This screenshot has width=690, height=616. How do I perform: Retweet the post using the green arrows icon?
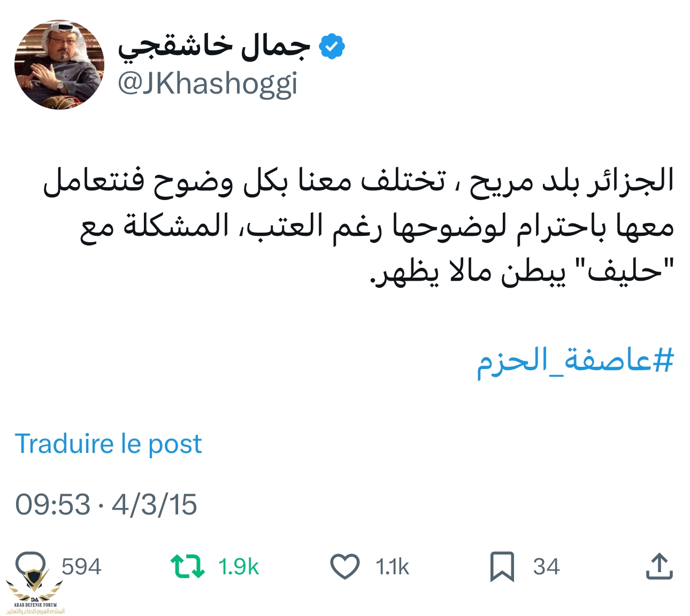(187, 567)
